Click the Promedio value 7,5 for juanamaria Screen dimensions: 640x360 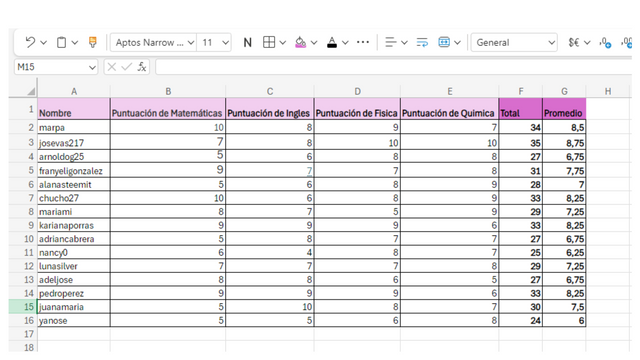[x=564, y=307]
